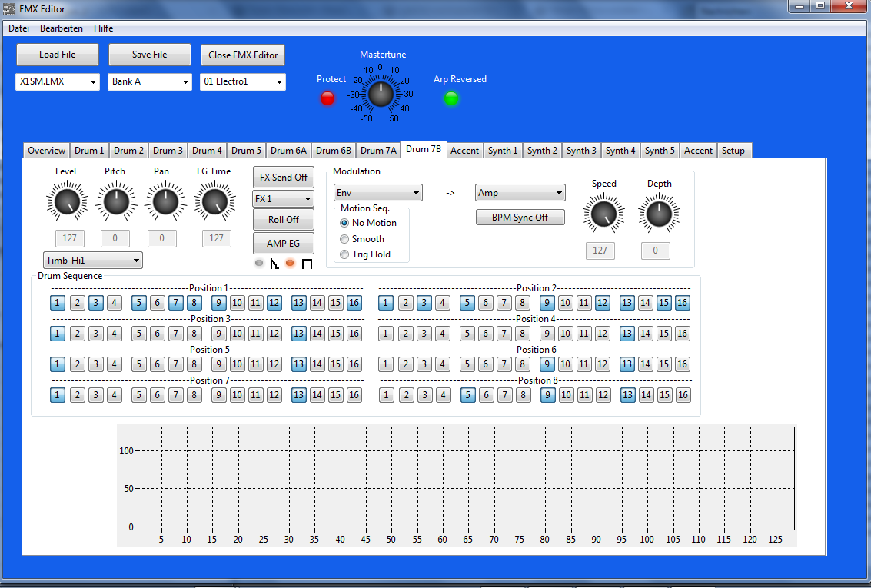
Task: Open the Datei menu
Action: 19,28
